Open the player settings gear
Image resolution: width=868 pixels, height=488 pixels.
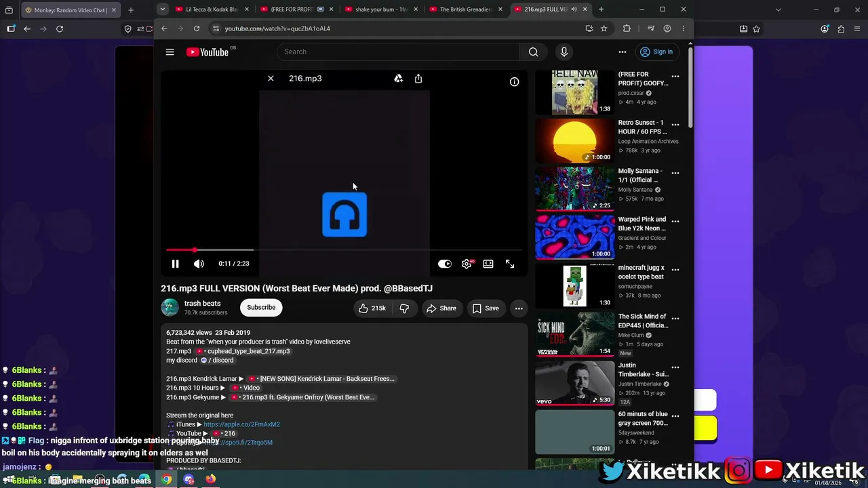pos(467,264)
